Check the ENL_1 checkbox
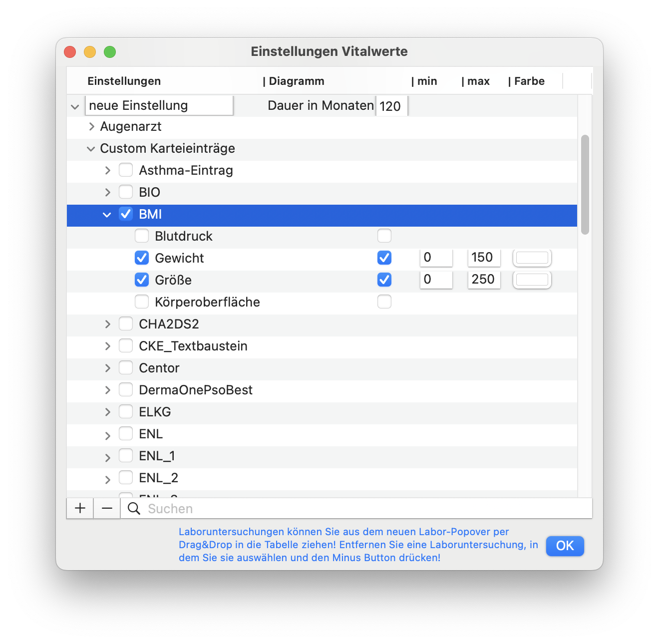The width and height of the screenshot is (659, 644). (126, 456)
